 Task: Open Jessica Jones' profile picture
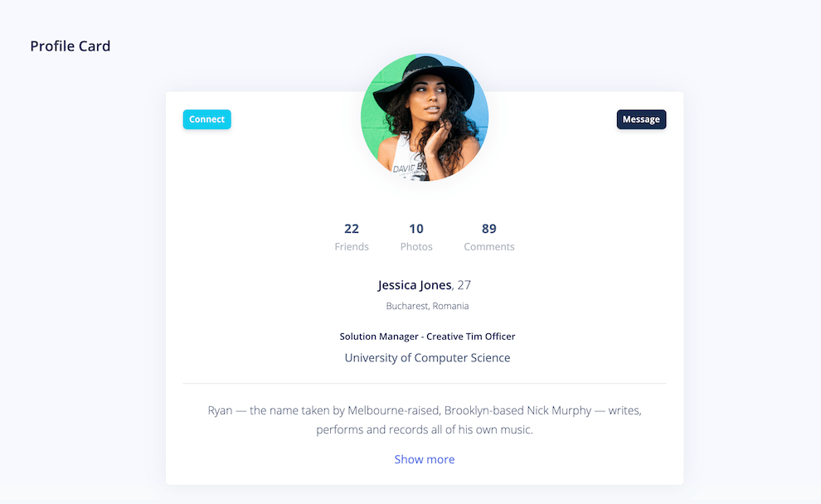(424, 116)
